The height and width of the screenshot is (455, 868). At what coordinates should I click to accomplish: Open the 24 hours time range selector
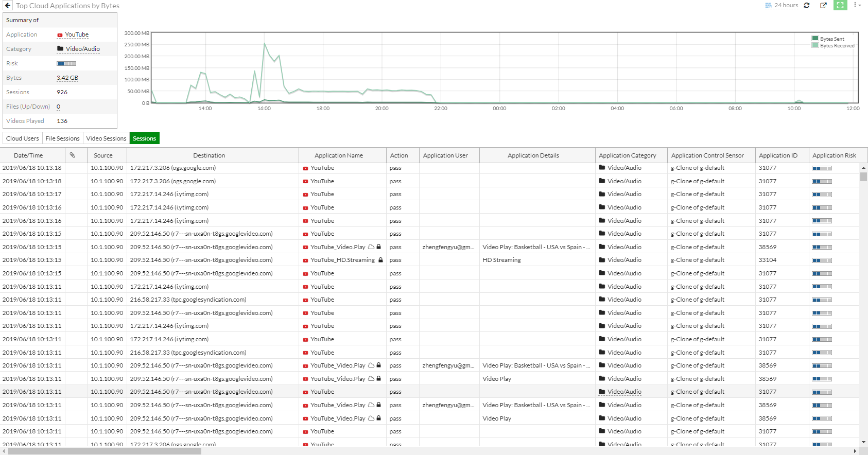pos(782,6)
